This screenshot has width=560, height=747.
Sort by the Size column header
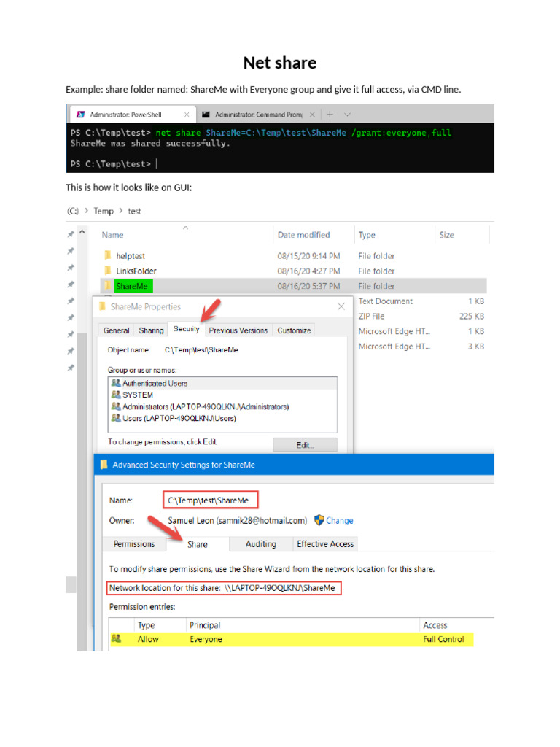(446, 235)
